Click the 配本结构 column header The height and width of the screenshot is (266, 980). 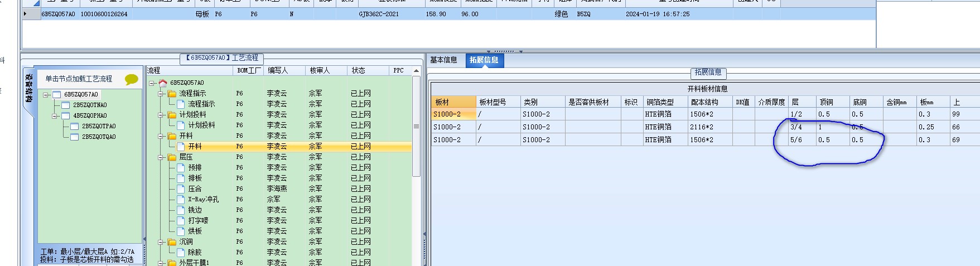point(710,102)
